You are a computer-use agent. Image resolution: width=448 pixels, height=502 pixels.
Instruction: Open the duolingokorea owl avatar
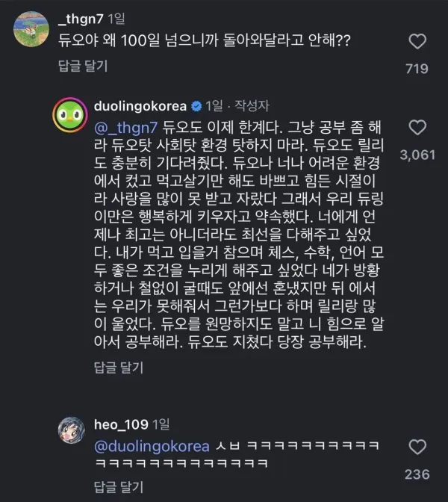click(x=70, y=114)
